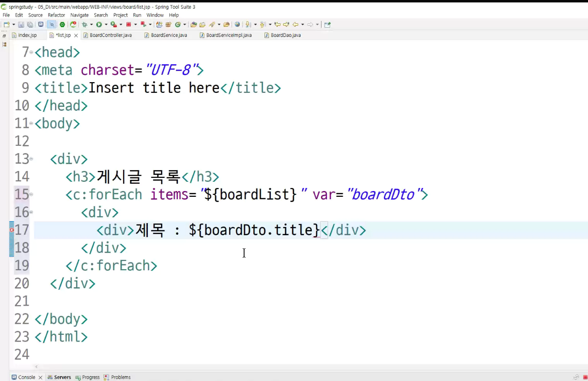Click line number 24 in the gutter
The image size is (588, 381).
tap(22, 354)
